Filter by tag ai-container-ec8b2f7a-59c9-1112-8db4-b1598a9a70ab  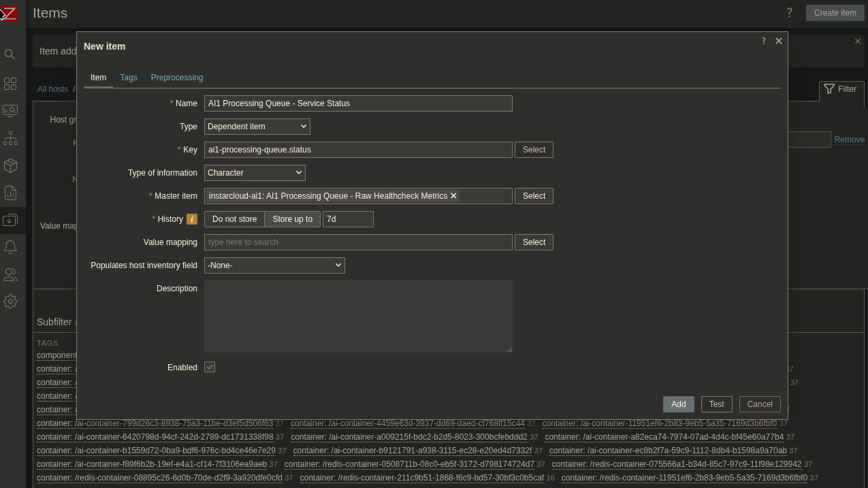point(668,451)
